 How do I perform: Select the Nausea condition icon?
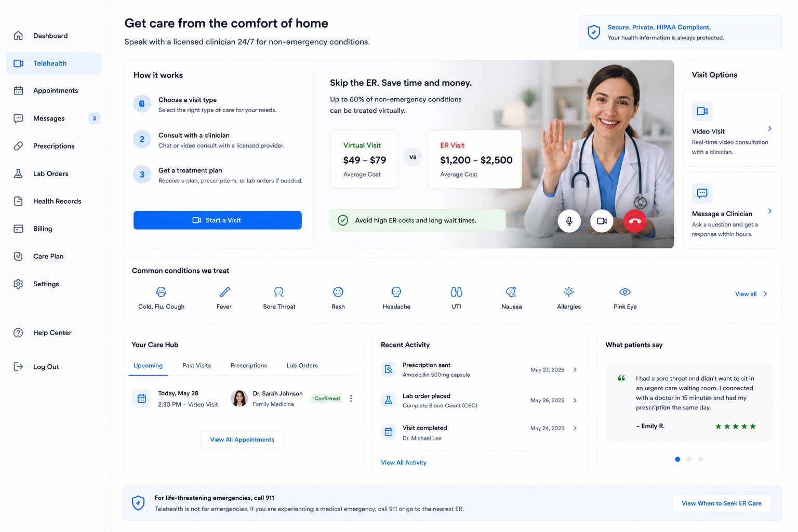(x=511, y=292)
